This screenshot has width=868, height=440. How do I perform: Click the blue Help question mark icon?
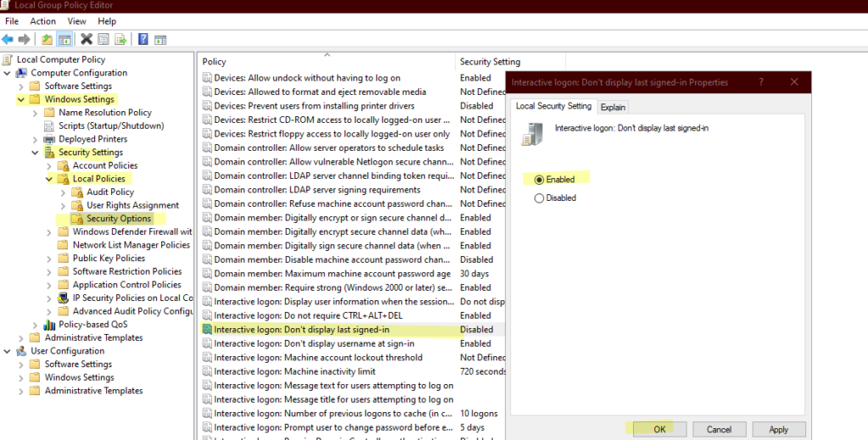142,39
